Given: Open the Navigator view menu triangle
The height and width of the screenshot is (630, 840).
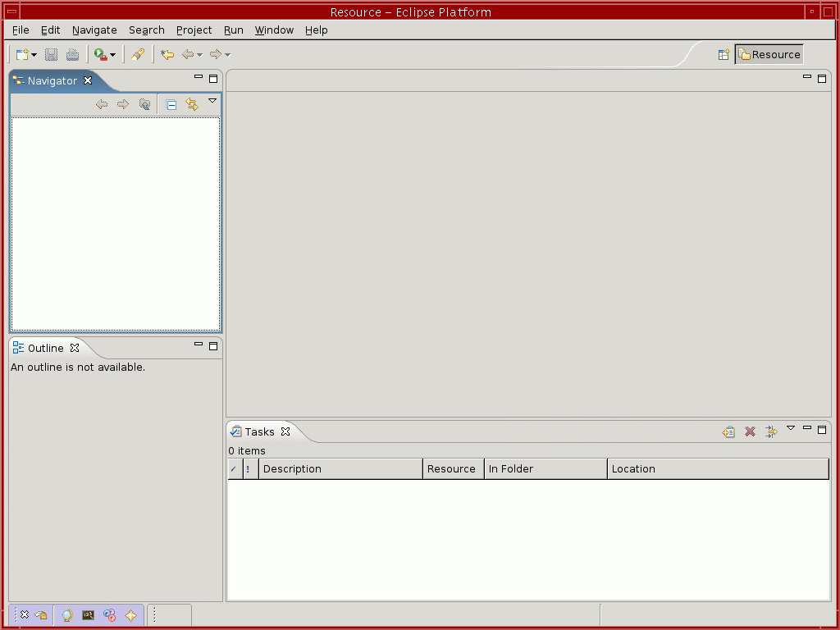Looking at the screenshot, I should click(212, 101).
